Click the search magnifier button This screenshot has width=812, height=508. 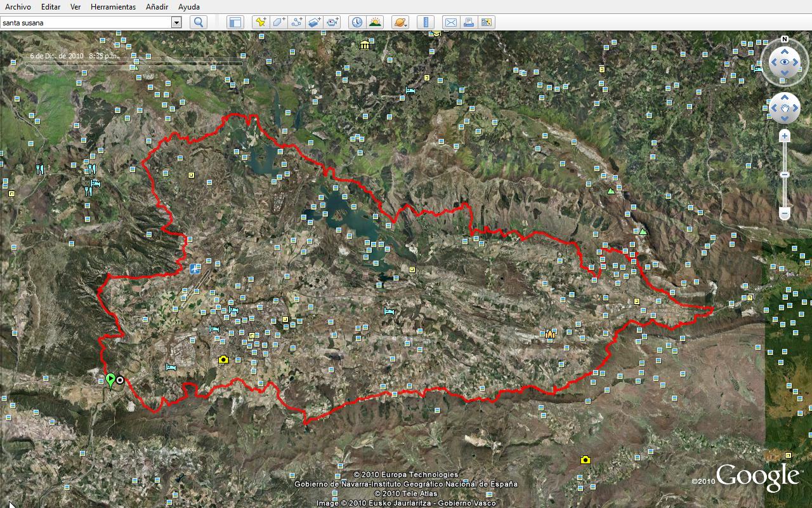(x=199, y=22)
